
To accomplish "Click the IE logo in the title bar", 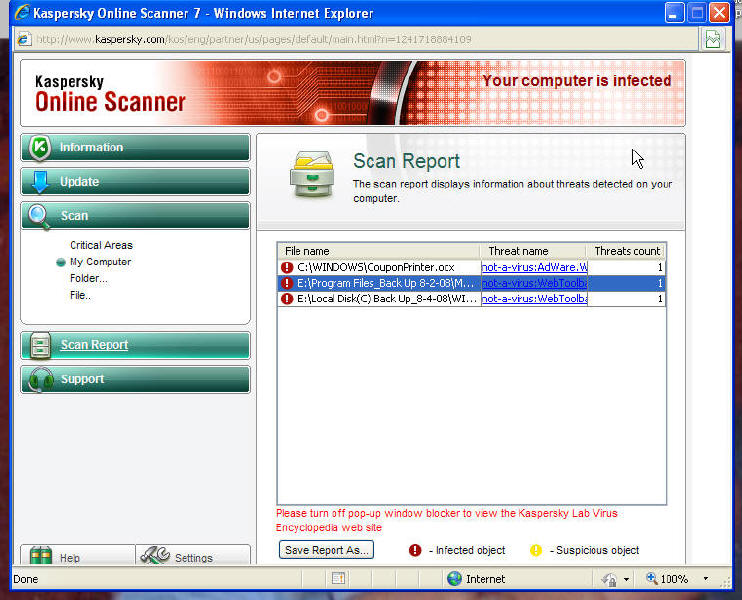I will click(x=22, y=13).
